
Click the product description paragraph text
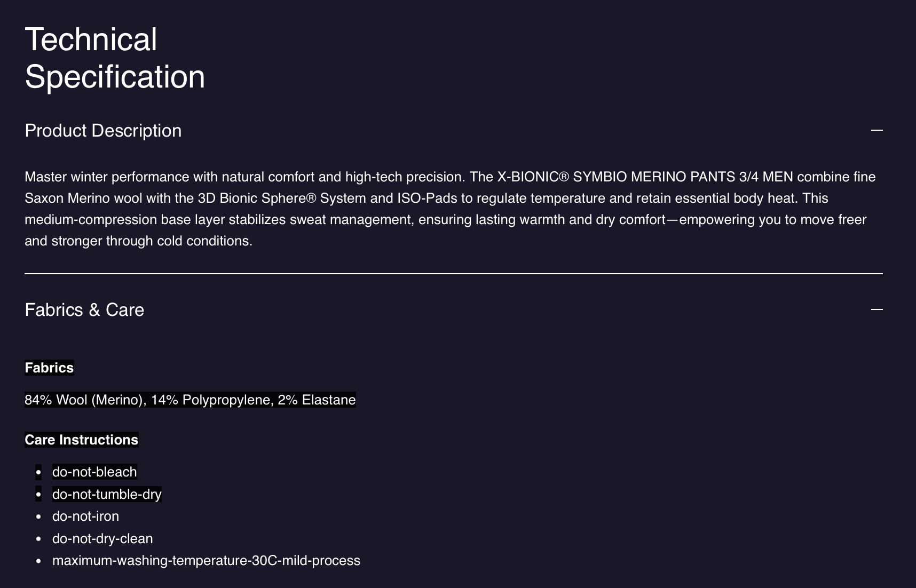(x=450, y=209)
